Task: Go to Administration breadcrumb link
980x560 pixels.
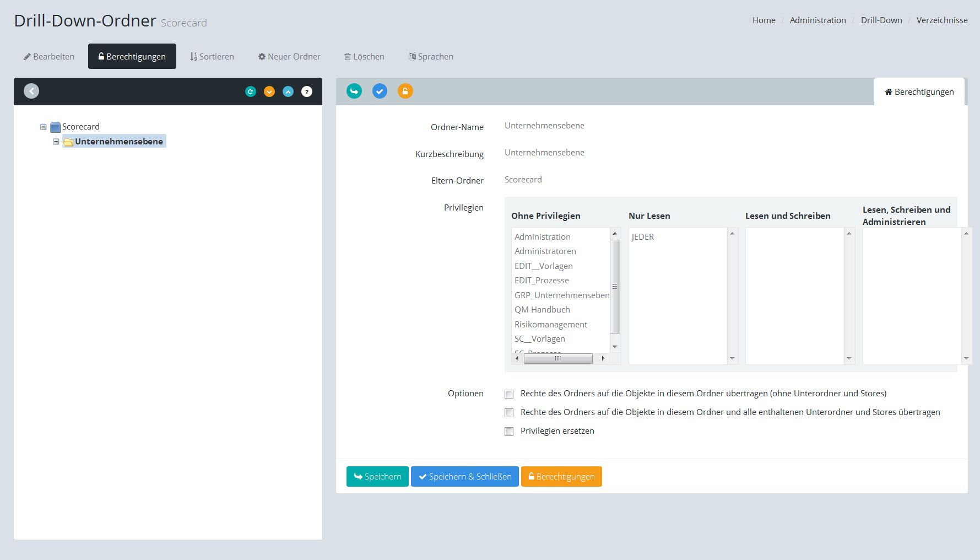Action: pos(817,20)
